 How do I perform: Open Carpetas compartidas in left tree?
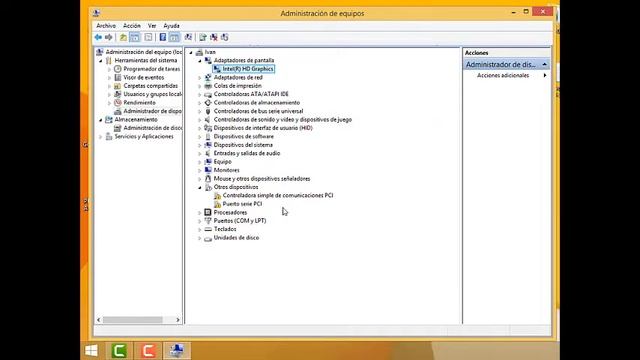click(x=151, y=86)
